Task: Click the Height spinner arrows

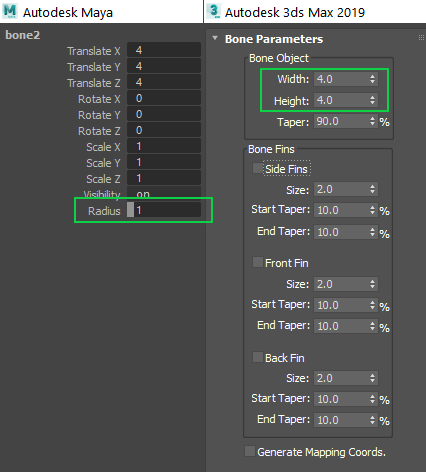Action: tap(372, 100)
